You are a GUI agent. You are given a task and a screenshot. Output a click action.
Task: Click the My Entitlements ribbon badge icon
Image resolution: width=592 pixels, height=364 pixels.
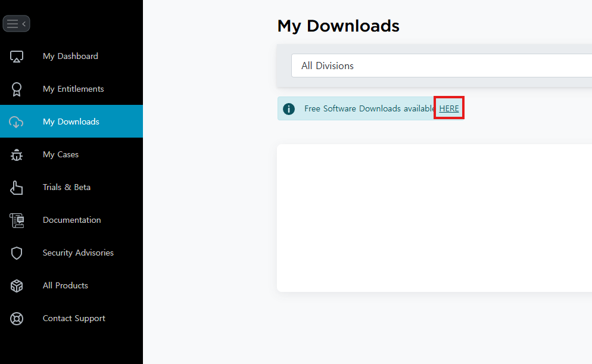tap(17, 89)
